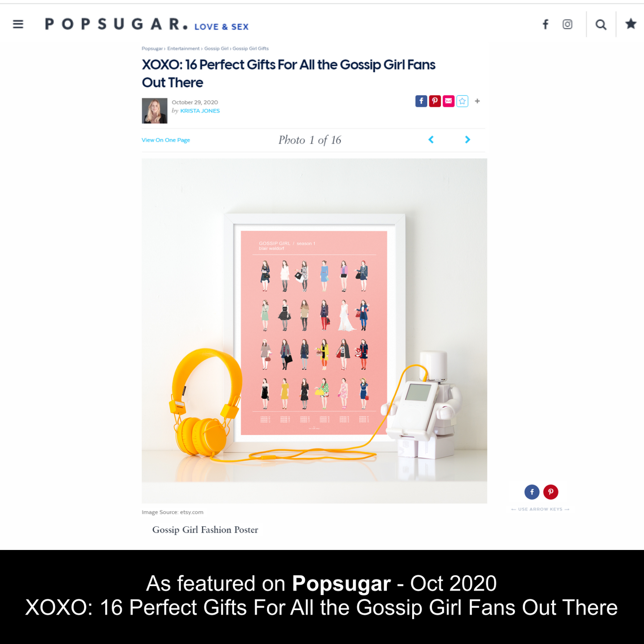This screenshot has width=644, height=644.
Task: Open the search magnifier icon
Action: point(601,25)
